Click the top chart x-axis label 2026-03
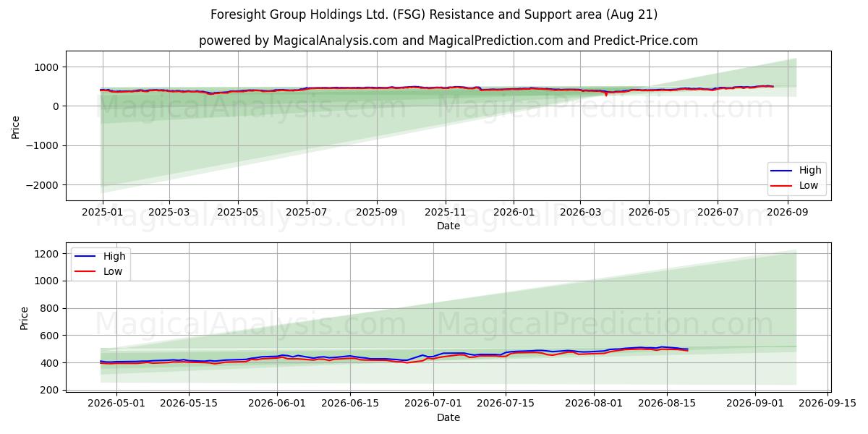 point(581,213)
